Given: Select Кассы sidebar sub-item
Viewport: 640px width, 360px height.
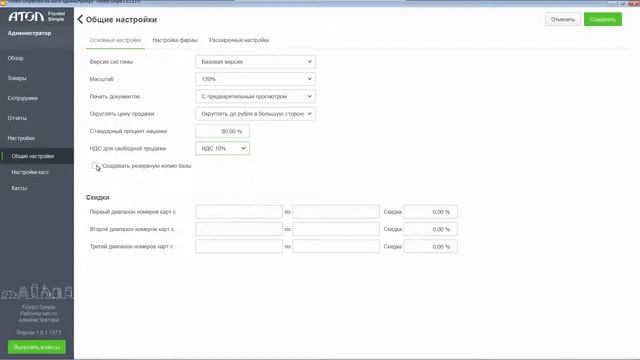Looking at the screenshot, I should pos(19,188).
